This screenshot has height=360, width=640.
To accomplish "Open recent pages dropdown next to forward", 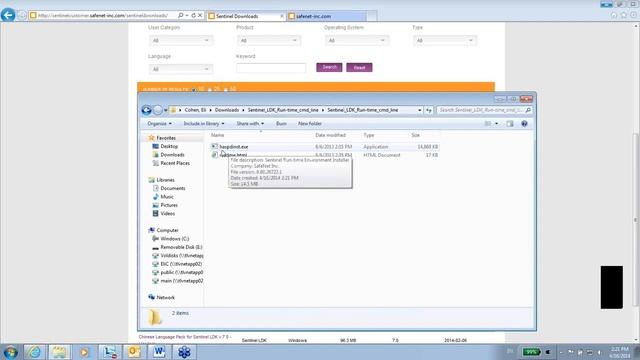I will click(x=165, y=110).
